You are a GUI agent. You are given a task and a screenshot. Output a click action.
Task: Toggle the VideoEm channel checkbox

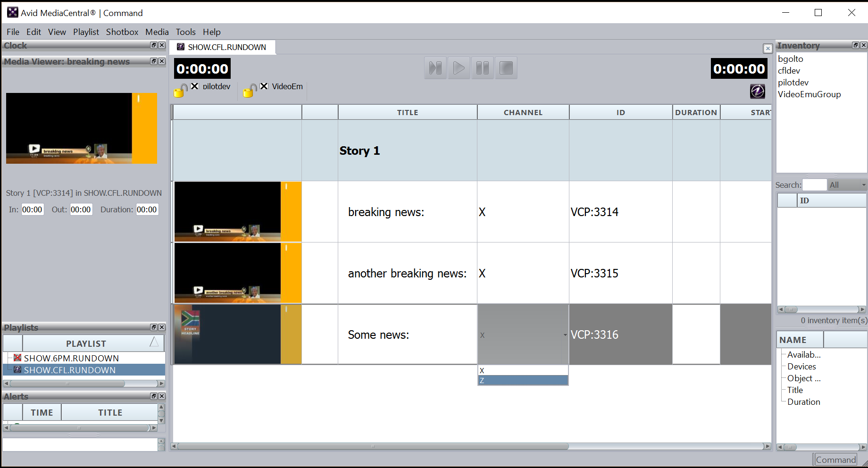(x=264, y=86)
